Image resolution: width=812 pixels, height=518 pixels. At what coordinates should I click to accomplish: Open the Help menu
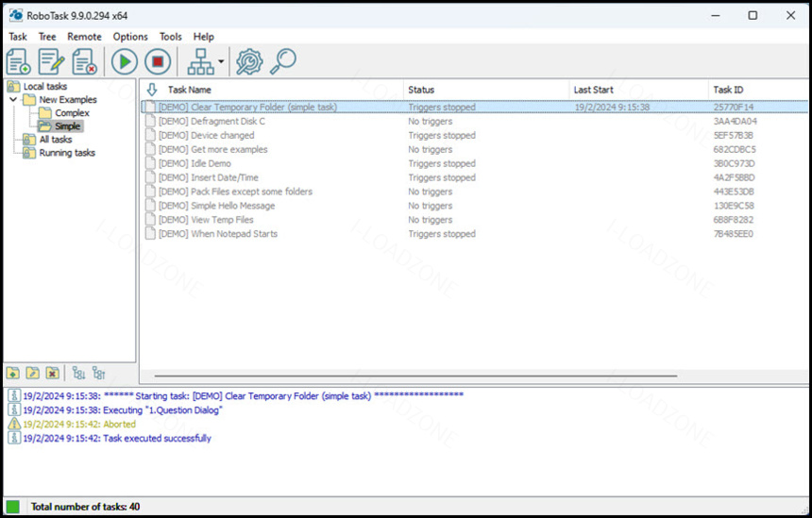[x=204, y=37]
